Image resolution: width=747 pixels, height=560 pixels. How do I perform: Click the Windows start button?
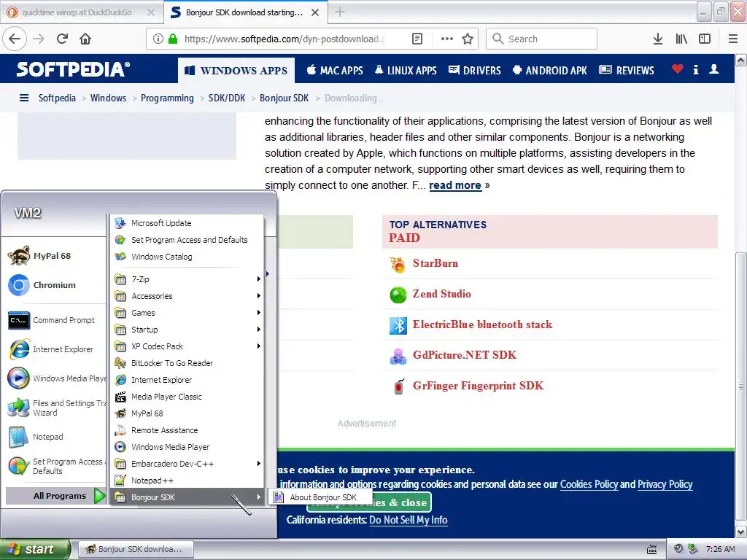pyautogui.click(x=35, y=549)
